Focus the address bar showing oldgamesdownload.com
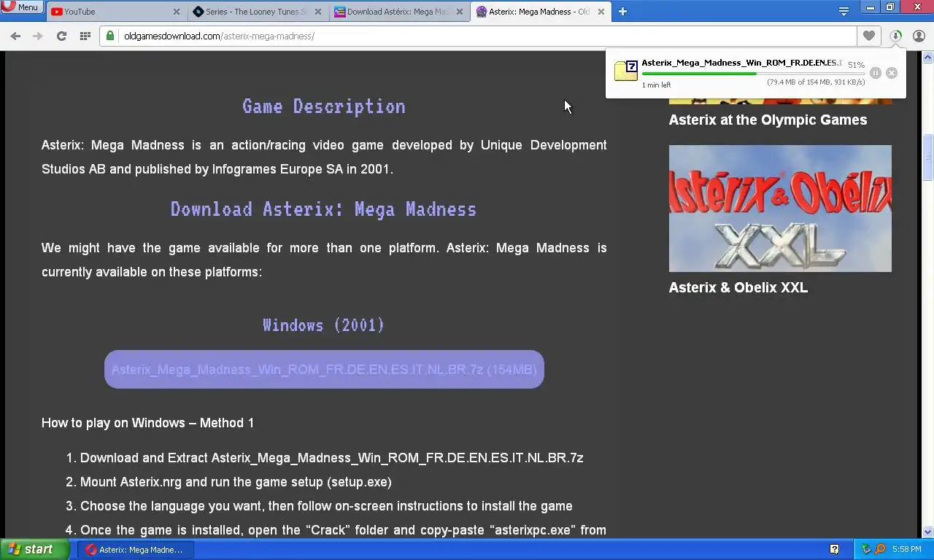934x560 pixels. pyautogui.click(x=478, y=36)
